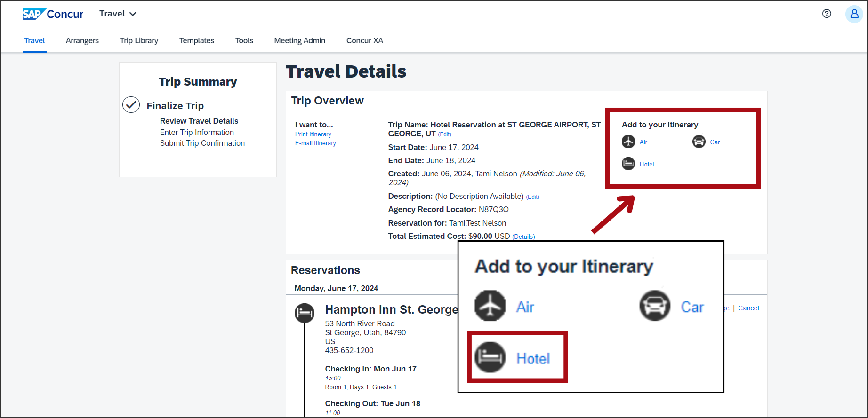This screenshot has height=418, width=868.
Task: Click the Start Date June 17, 2024 text
Action: tap(433, 147)
